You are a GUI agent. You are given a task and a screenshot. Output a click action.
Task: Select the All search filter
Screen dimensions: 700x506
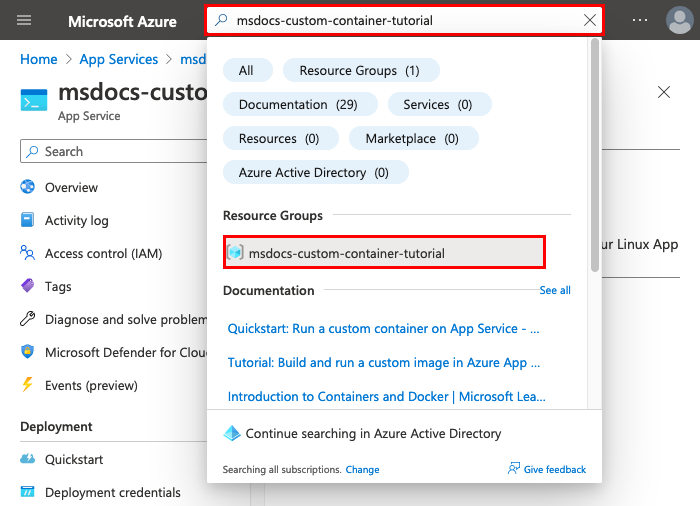pos(246,70)
